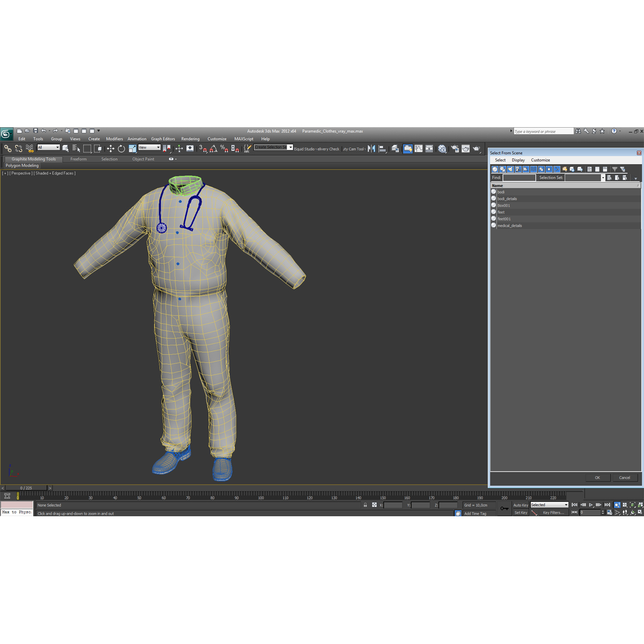Viewport: 644px width, 644px height.
Task: Click the Select Object arrow tool
Action: 67,149
